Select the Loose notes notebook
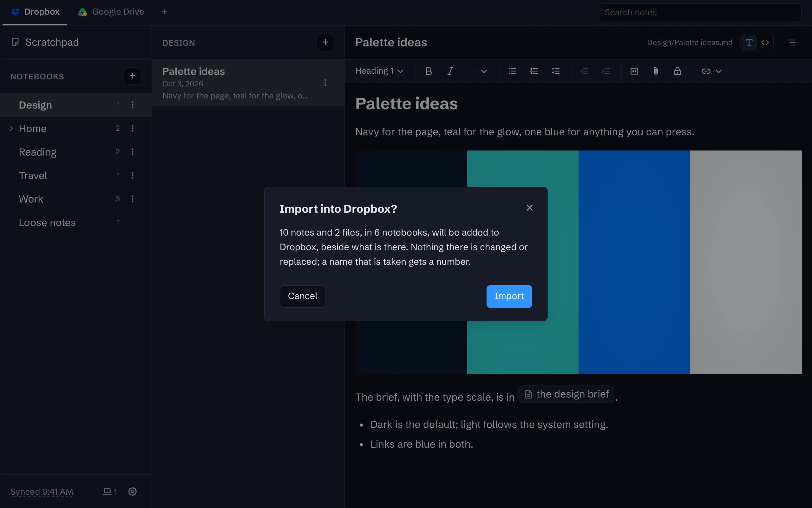This screenshot has height=508, width=812. (76, 223)
